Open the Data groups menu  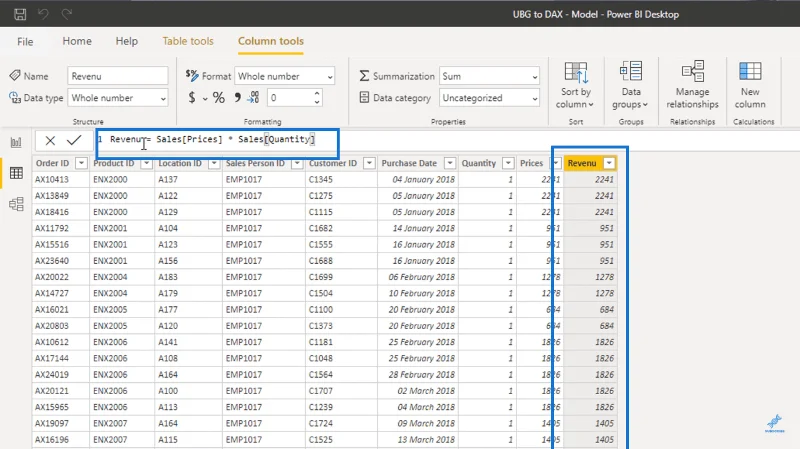631,85
